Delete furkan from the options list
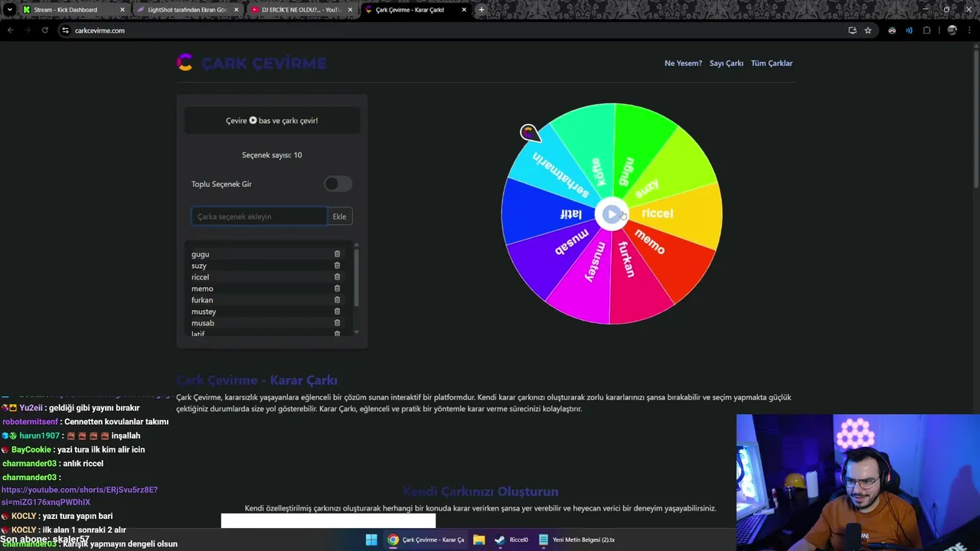This screenshot has height=551, width=980. [337, 300]
